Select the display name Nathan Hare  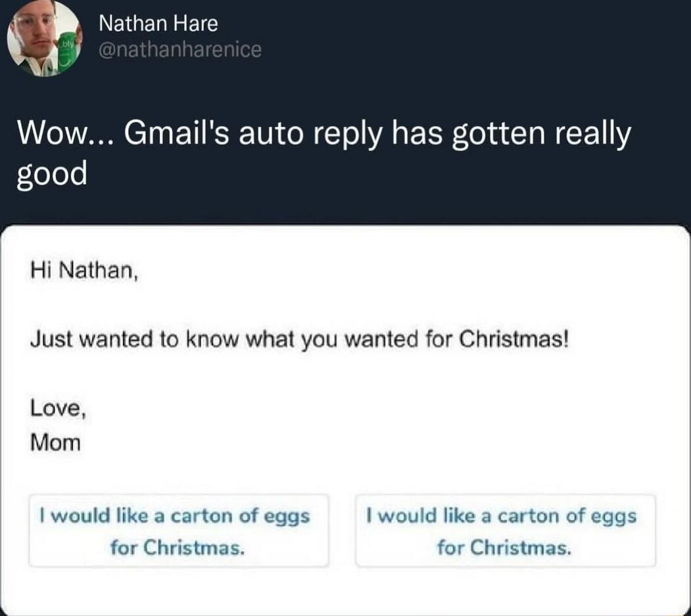coord(158,23)
